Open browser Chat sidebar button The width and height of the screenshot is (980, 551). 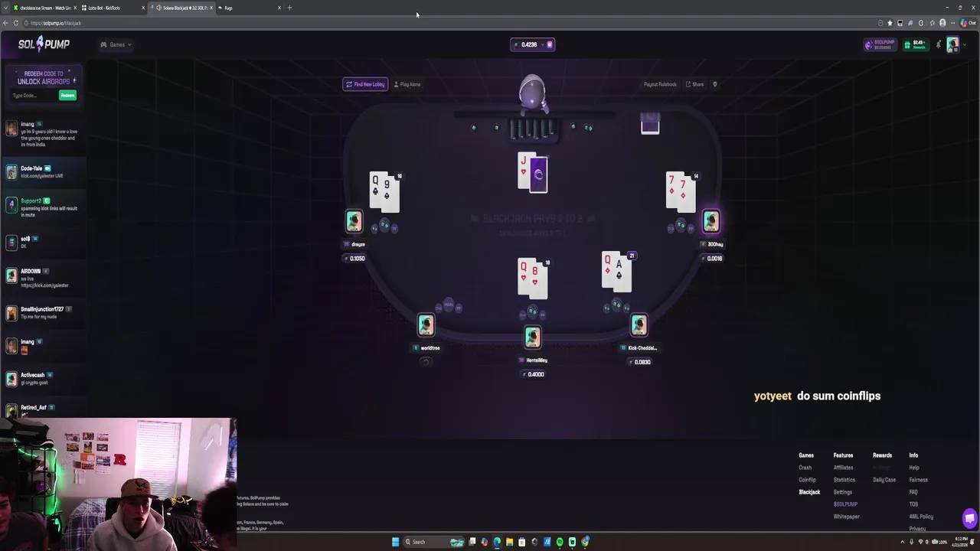pyautogui.click(x=968, y=23)
